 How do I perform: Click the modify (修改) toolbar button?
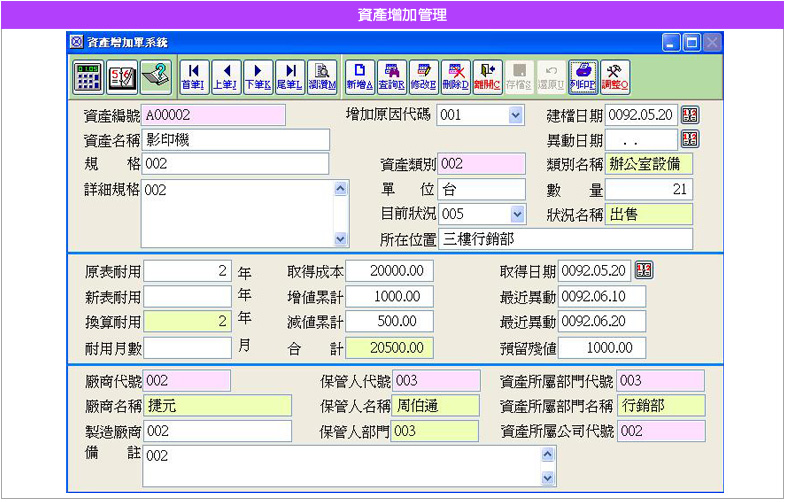[x=422, y=75]
